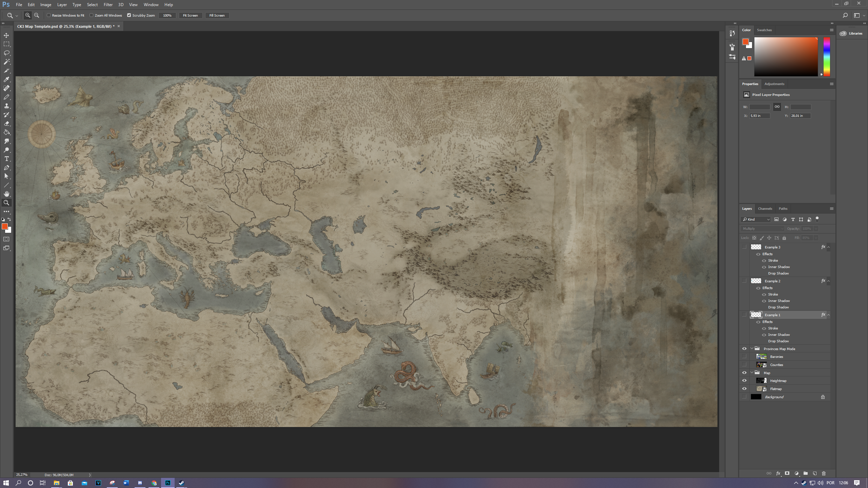Select the Eyedropper tool

point(6,79)
